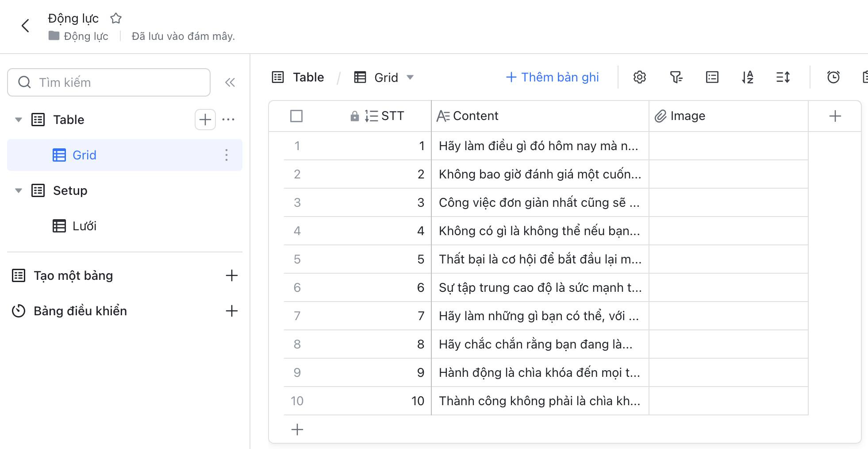Open the group-by list icon
Screen dimensions: 868x449
(x=712, y=77)
